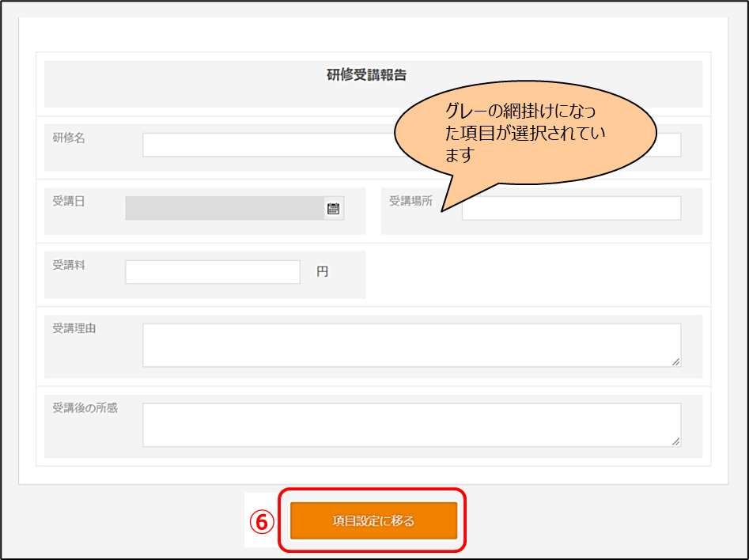Focus the 研修名 input field
Screen dimensions: 749x560
point(412,145)
